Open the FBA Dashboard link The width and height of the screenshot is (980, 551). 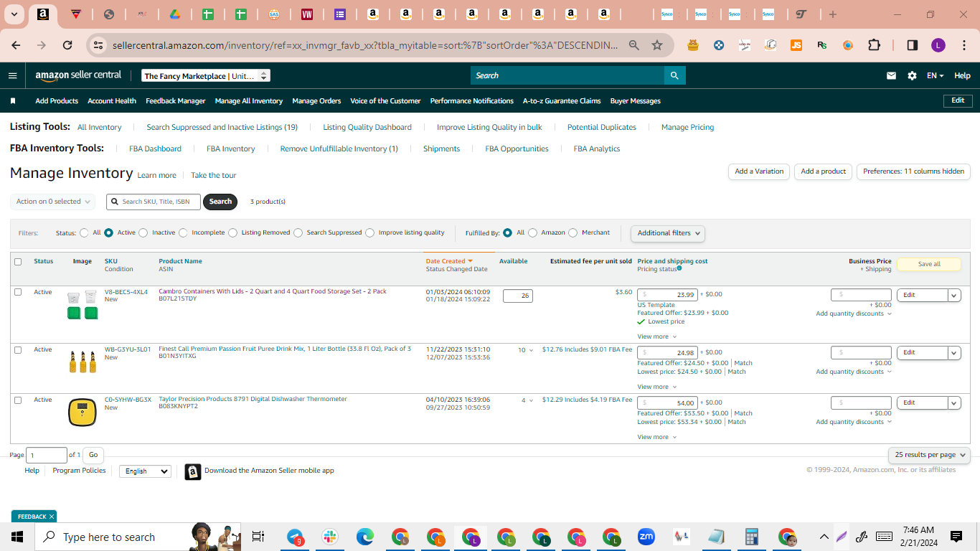[155, 149]
